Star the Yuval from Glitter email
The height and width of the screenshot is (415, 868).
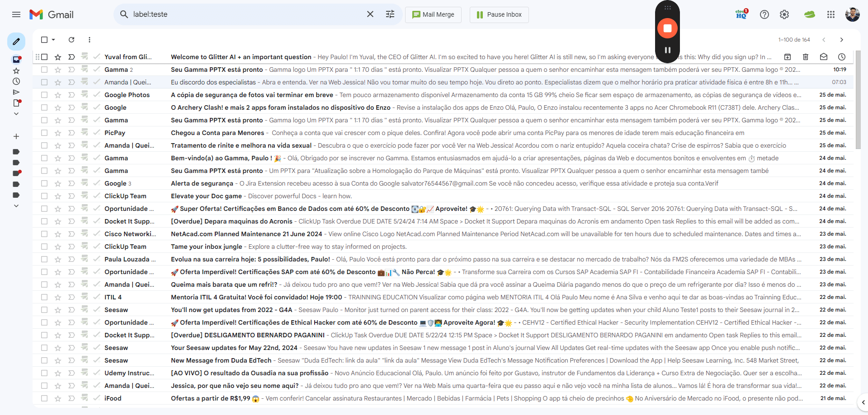[58, 57]
